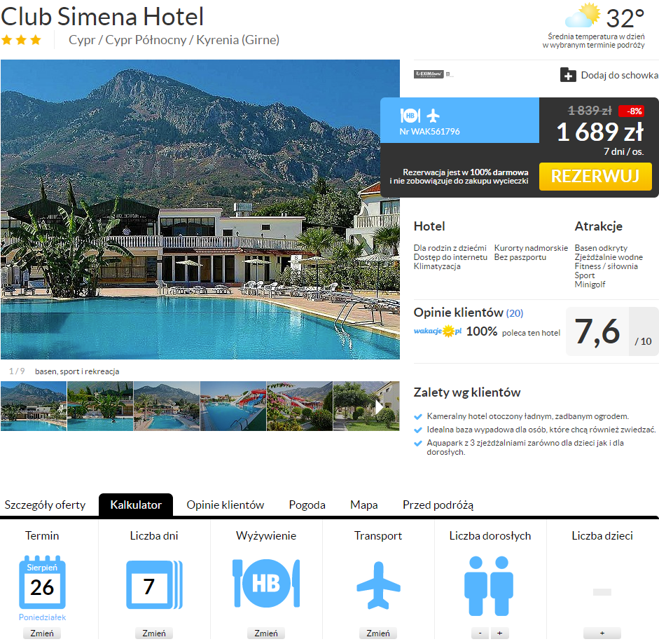The height and width of the screenshot is (644, 659).
Task: Open Zmień under Wyżywienie
Action: tap(266, 633)
